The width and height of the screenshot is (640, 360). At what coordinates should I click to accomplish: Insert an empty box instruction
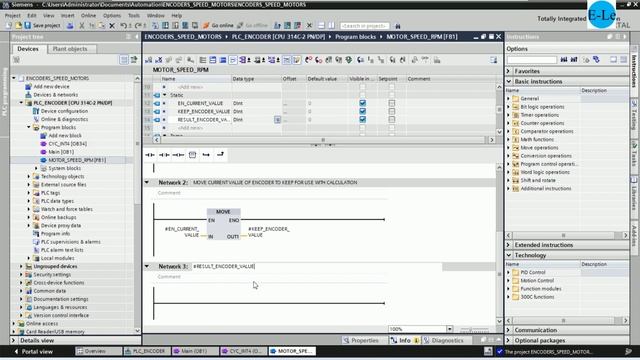[x=192, y=155]
